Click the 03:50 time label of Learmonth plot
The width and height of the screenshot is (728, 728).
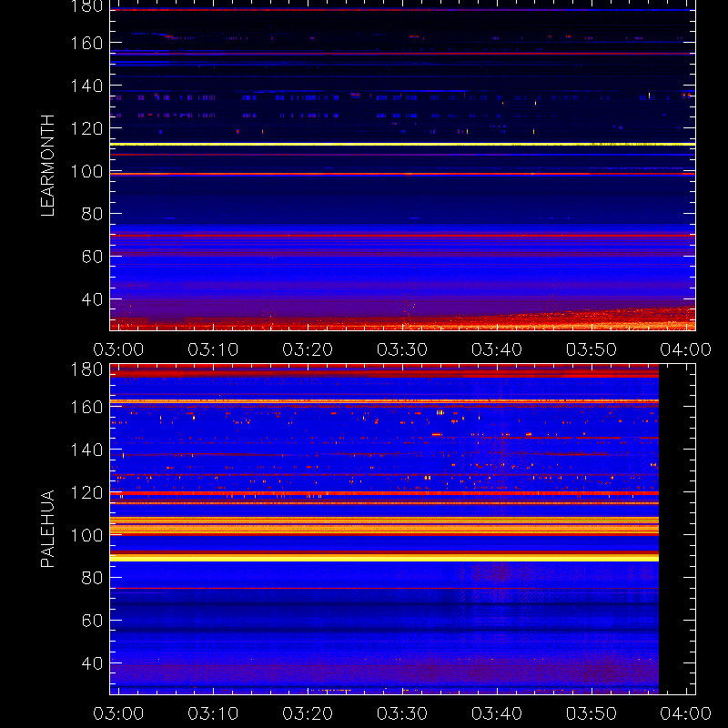[591, 349]
